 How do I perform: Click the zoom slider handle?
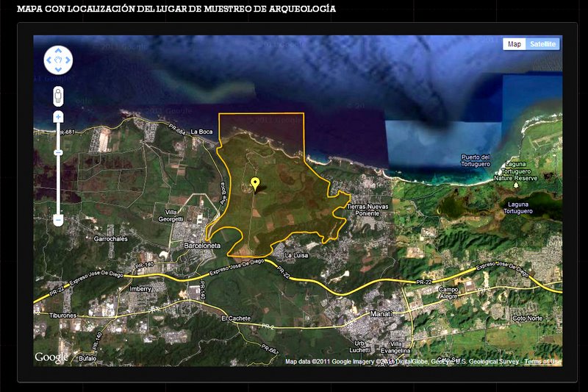point(58,152)
